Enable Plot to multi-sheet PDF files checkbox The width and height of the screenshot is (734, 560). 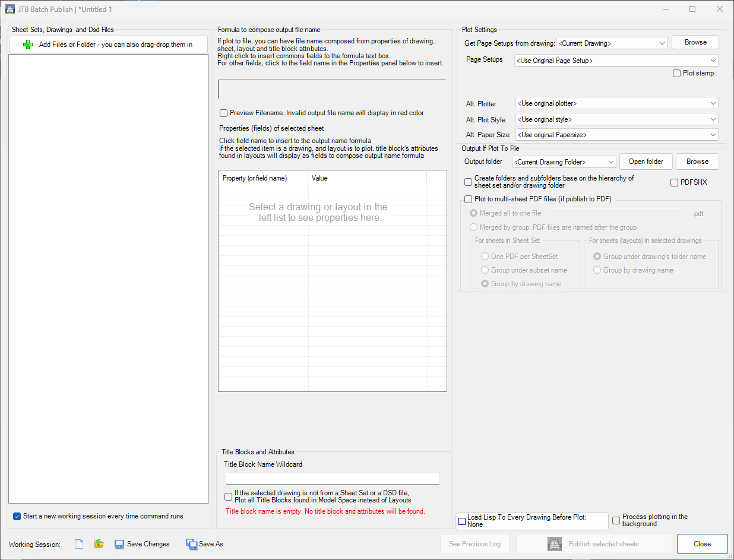tap(469, 199)
